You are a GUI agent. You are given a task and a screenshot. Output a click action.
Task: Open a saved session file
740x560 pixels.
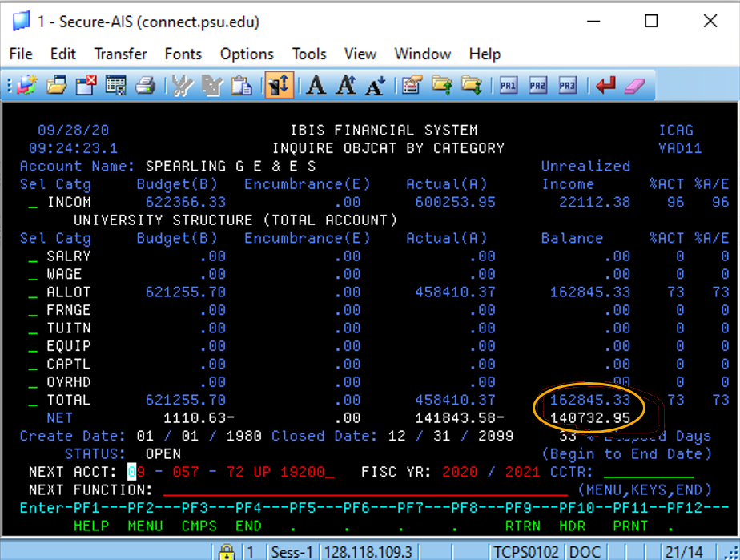pyautogui.click(x=55, y=85)
